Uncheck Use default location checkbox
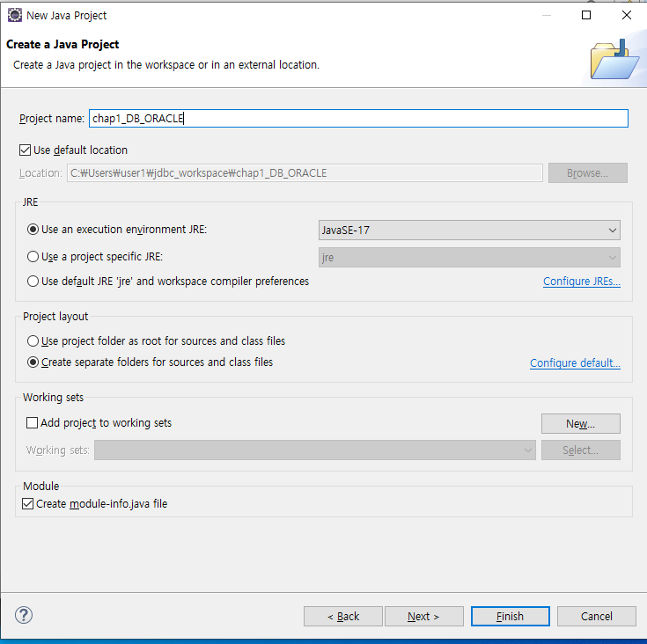 [x=26, y=150]
